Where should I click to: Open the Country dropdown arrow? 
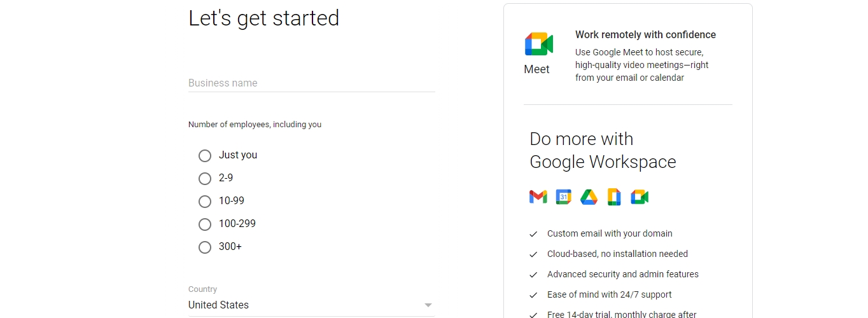428,305
